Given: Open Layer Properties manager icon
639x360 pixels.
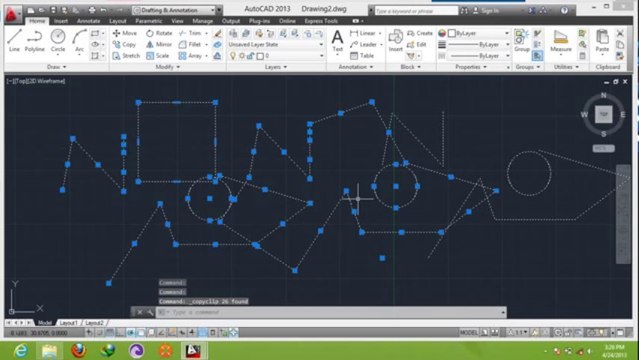Looking at the screenshot, I should (233, 33).
